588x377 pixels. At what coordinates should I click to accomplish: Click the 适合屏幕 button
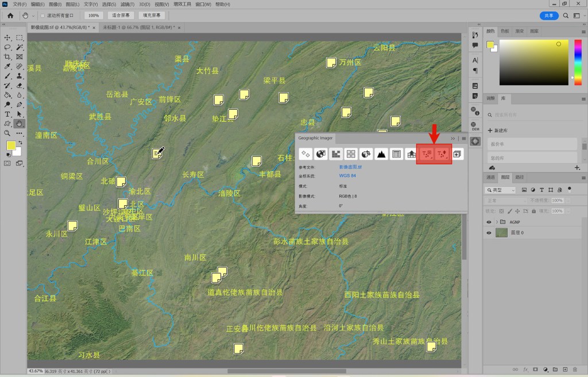pos(121,16)
